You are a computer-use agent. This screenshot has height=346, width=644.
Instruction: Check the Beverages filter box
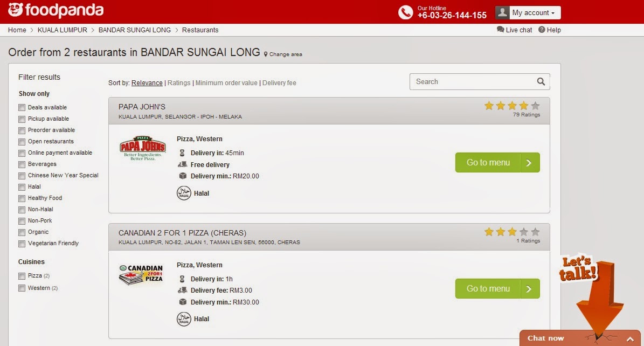22,164
